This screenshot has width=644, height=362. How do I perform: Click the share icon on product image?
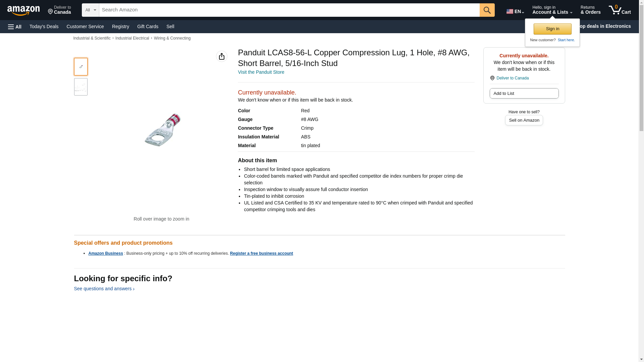click(x=221, y=56)
